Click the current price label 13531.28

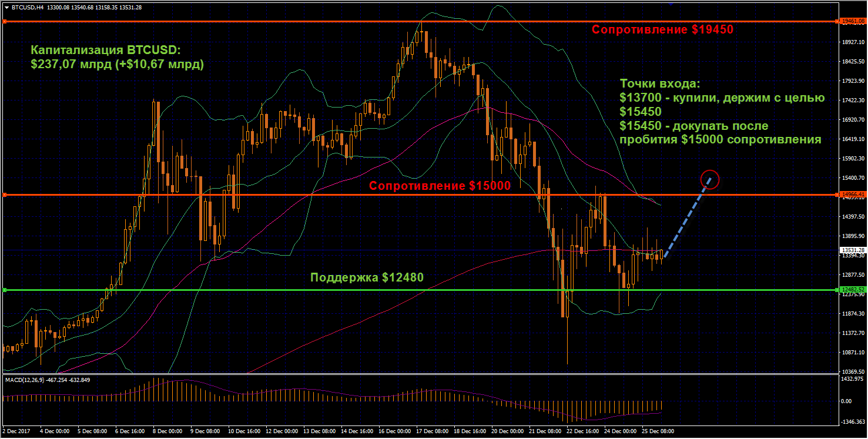(x=853, y=250)
